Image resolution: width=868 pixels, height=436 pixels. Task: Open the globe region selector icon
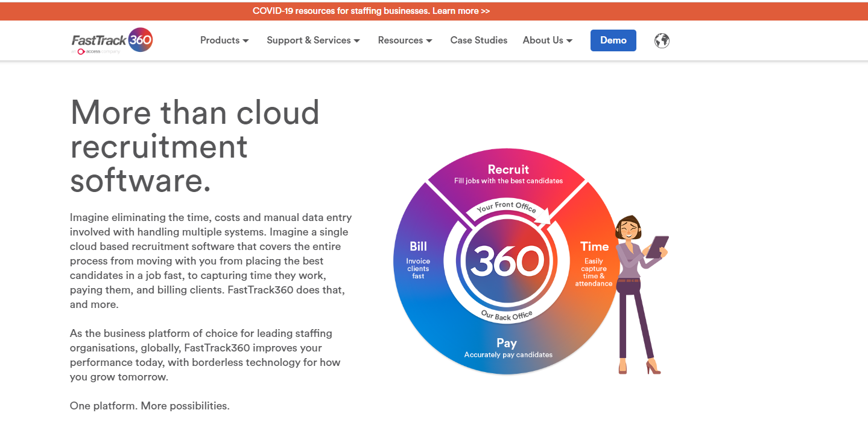pos(662,40)
